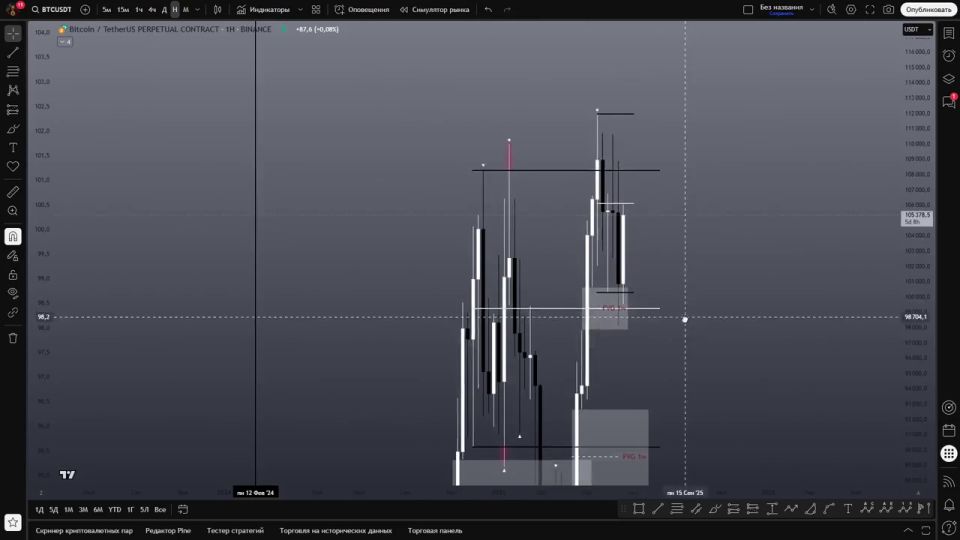Toggle the magnet mode tool
The height and width of the screenshot is (540, 960).
click(13, 236)
